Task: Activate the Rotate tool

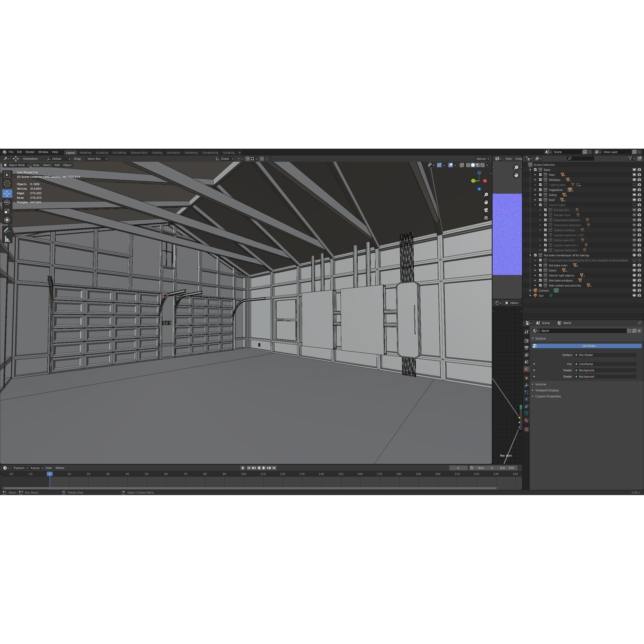Action: pyautogui.click(x=7, y=202)
